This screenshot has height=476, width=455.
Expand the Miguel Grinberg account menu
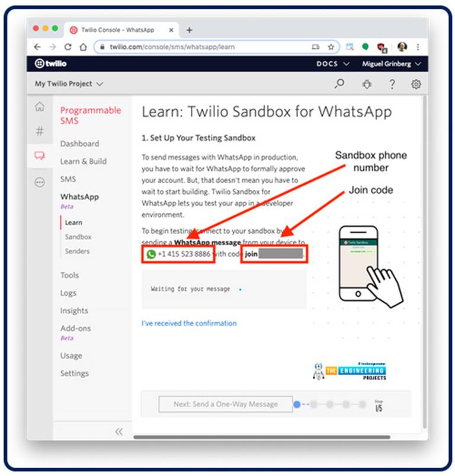[x=391, y=64]
